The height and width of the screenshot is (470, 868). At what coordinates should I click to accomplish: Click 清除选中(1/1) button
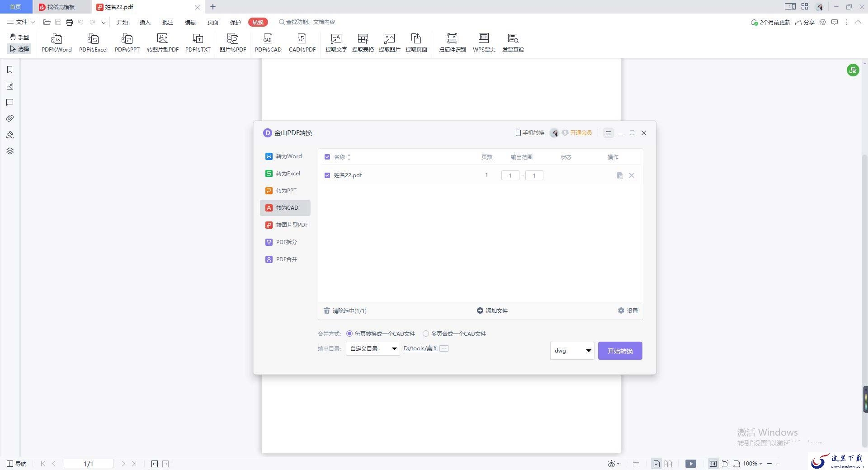[x=345, y=310]
